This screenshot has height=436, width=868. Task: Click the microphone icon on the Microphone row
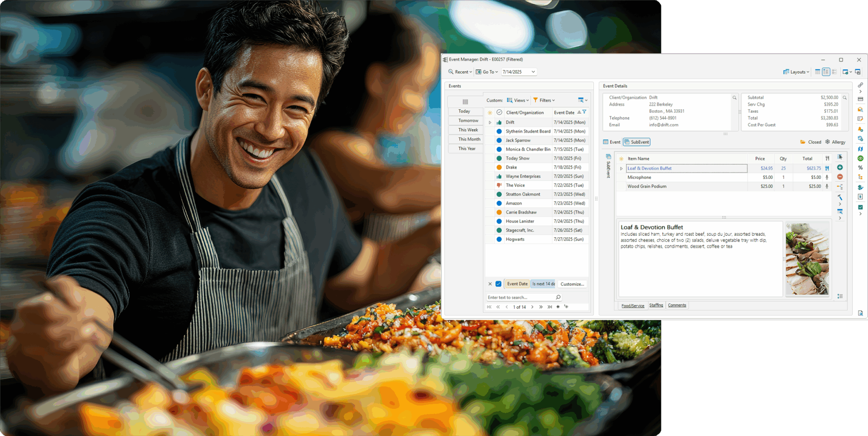(x=827, y=177)
